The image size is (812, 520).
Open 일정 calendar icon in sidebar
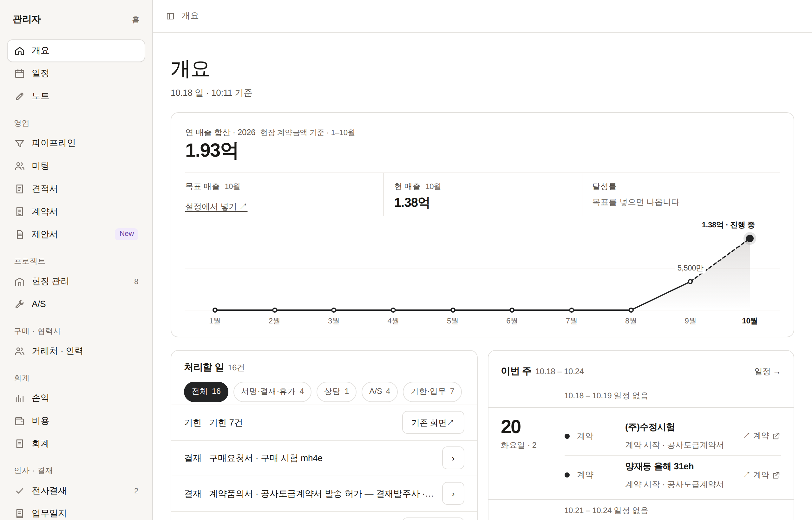20,74
